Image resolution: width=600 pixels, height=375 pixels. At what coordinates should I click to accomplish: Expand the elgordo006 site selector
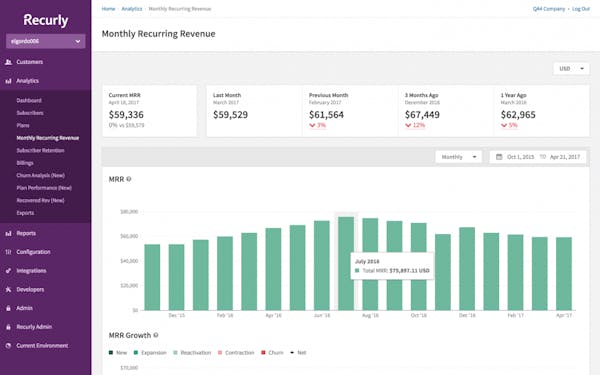tap(46, 41)
